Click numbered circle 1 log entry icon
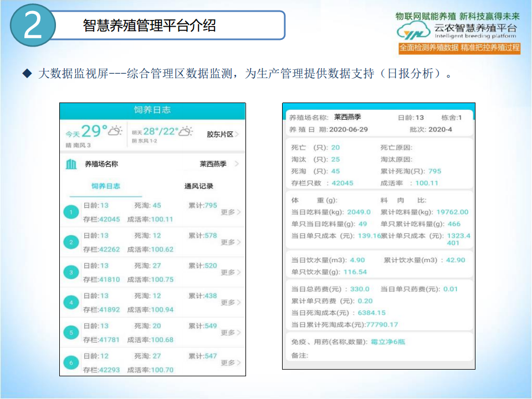The height and width of the screenshot is (399, 532). click(x=71, y=212)
